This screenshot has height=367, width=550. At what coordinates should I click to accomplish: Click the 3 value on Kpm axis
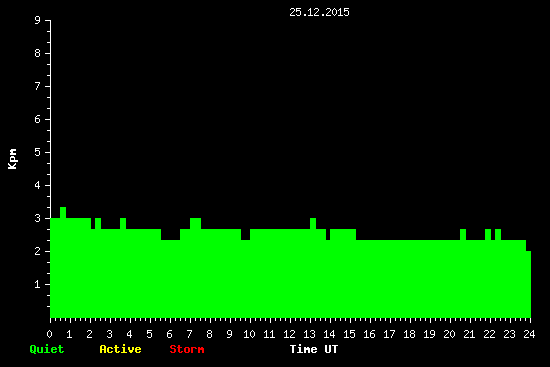click(38, 218)
